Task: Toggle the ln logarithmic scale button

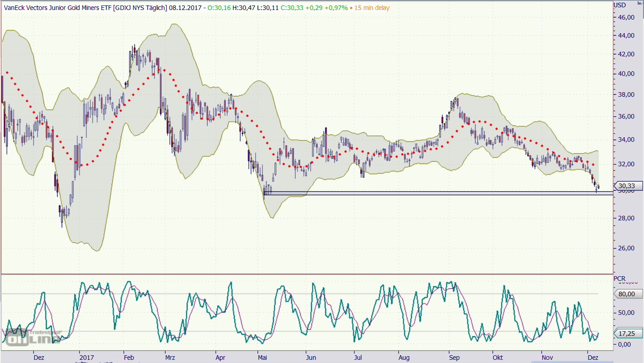Action: 639,3
